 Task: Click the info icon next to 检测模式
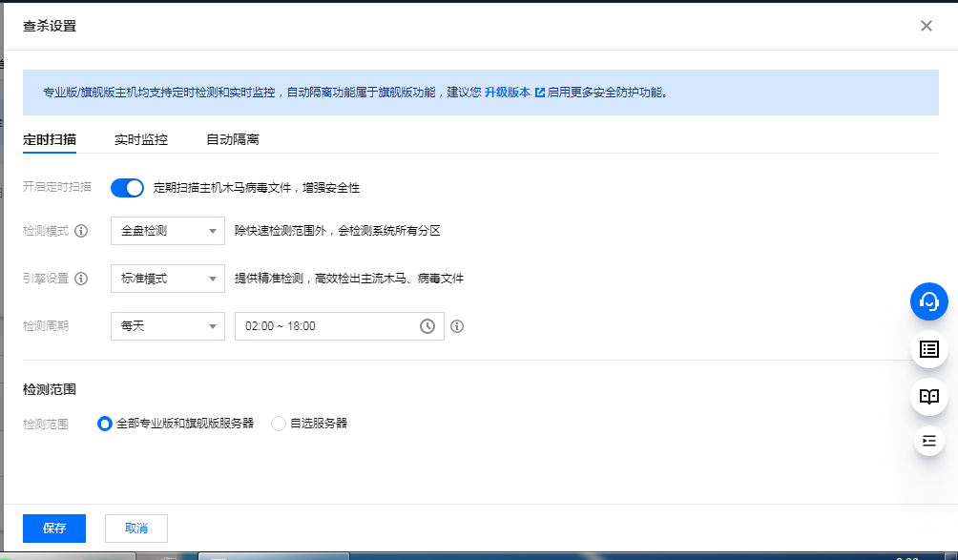coord(81,231)
